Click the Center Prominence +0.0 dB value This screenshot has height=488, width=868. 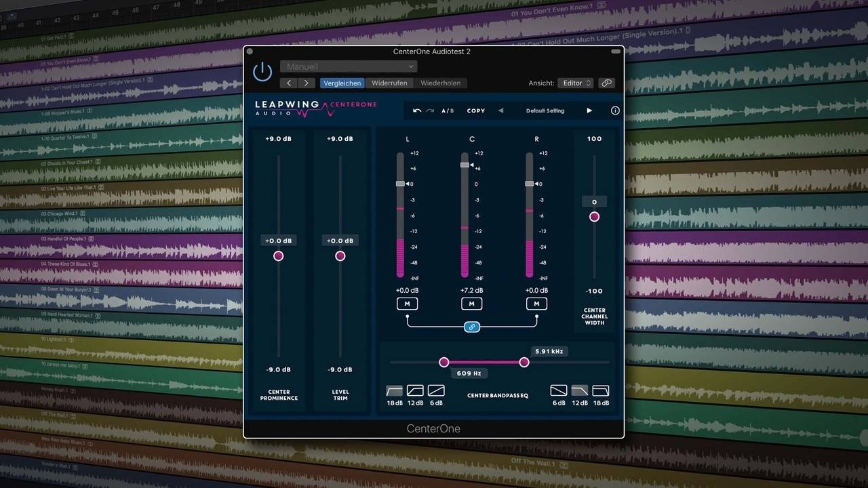279,241
